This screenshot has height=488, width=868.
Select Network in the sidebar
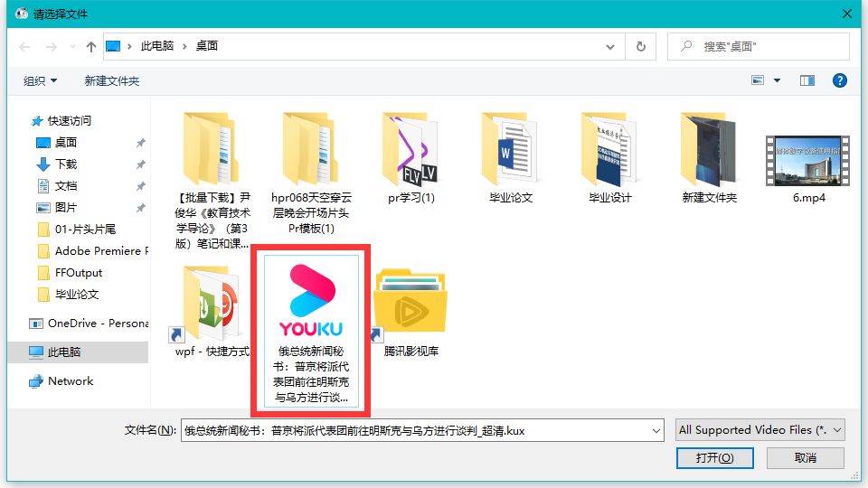coord(61,381)
